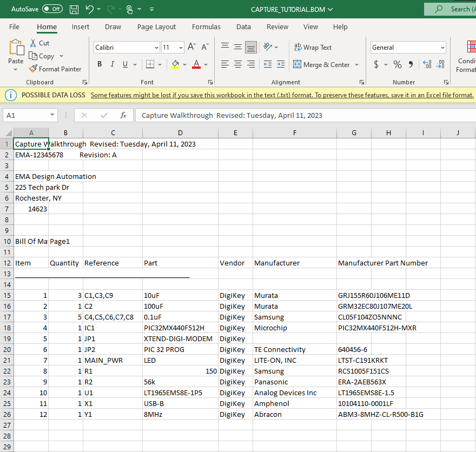Open the Calibri font name dropdown

pyautogui.click(x=156, y=48)
